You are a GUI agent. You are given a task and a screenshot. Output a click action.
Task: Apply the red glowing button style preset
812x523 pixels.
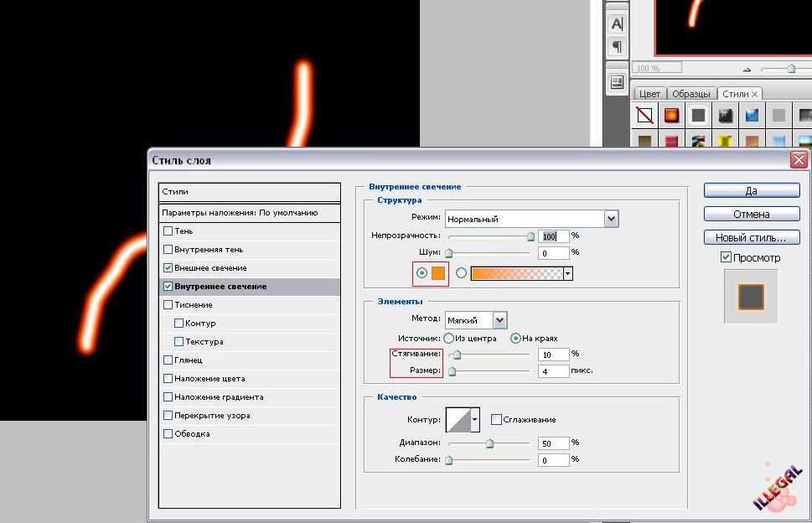coord(672,115)
